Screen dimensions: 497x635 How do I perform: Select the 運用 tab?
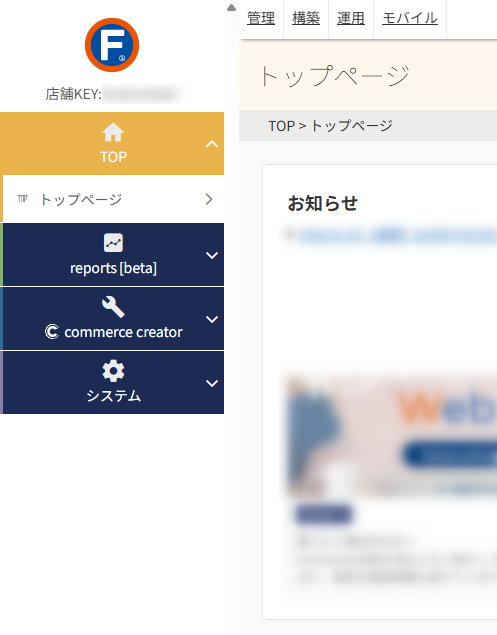351,18
